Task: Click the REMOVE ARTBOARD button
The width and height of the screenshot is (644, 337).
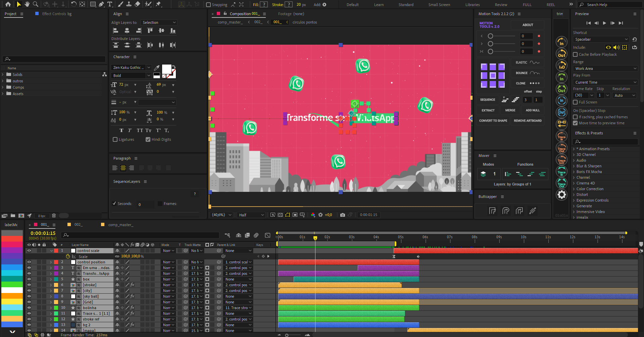Action: pos(528,121)
